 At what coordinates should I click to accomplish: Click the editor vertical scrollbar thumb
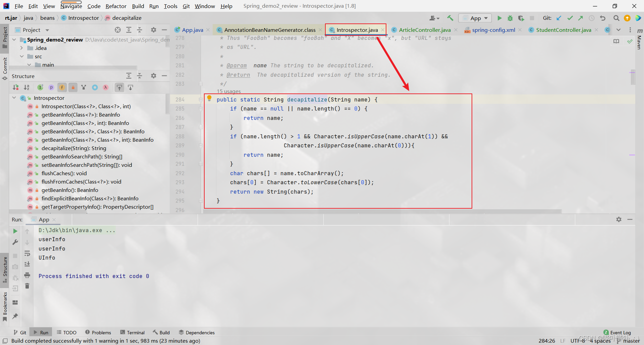(633, 77)
